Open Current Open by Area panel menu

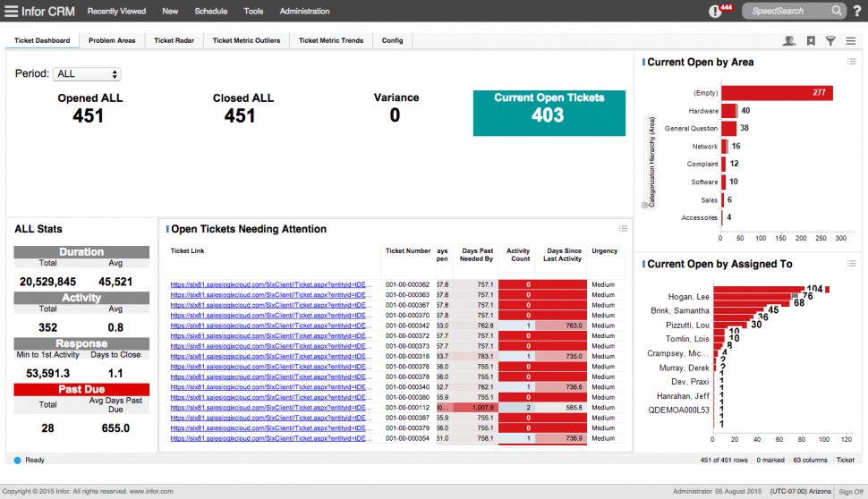click(x=851, y=62)
